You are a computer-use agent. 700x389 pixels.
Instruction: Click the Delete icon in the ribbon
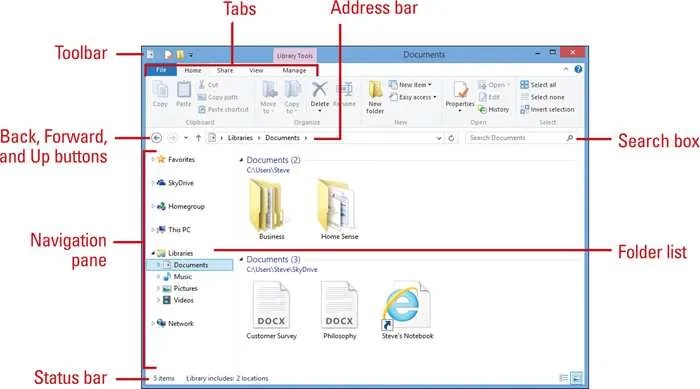click(320, 95)
